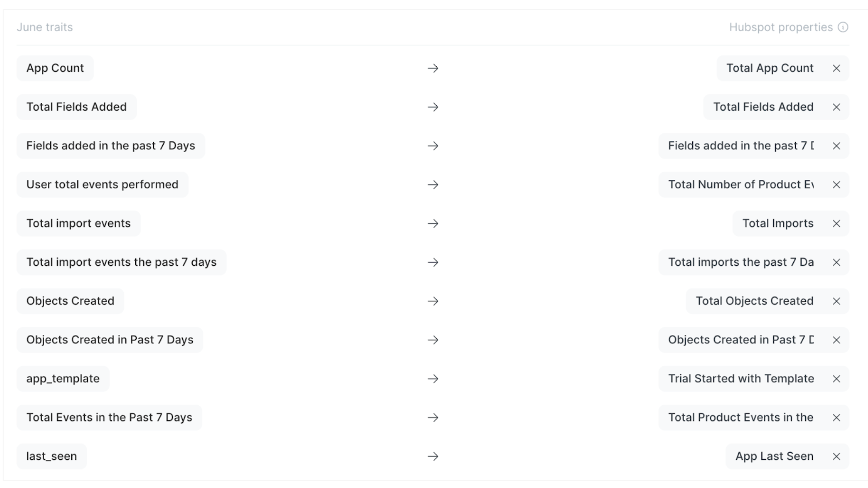
Task: Select the Total Fields Added June trait
Action: (x=77, y=107)
